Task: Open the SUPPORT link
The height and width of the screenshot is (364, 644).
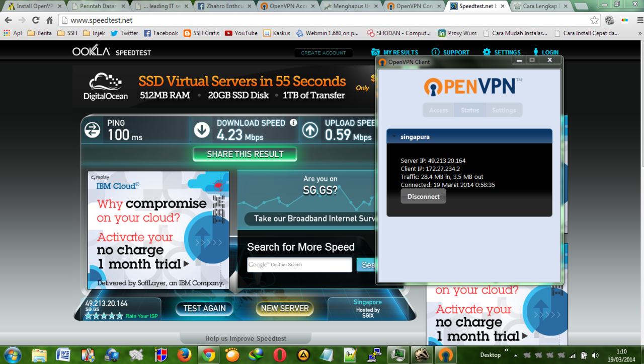Action: (x=450, y=52)
